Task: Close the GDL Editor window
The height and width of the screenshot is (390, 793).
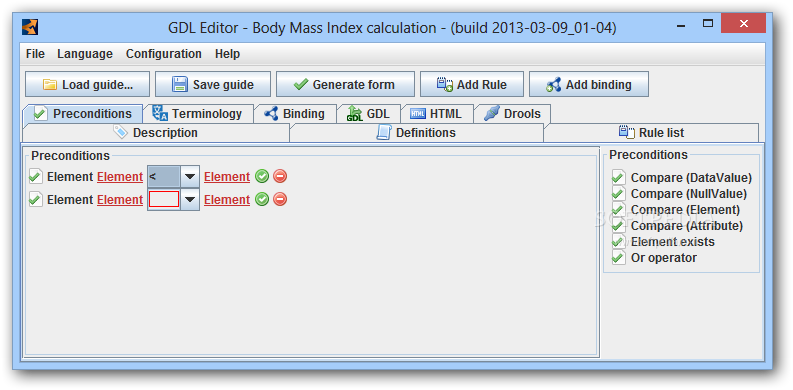Action: [743, 23]
